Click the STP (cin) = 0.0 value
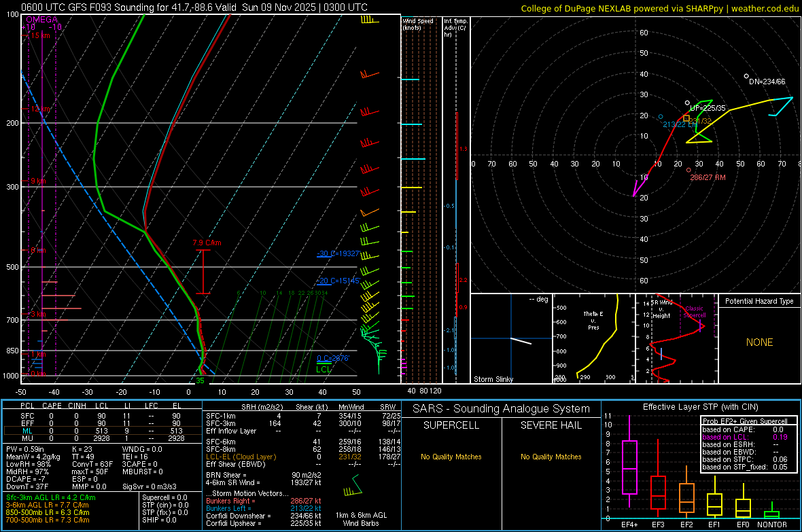The image size is (802, 532). coord(165,505)
